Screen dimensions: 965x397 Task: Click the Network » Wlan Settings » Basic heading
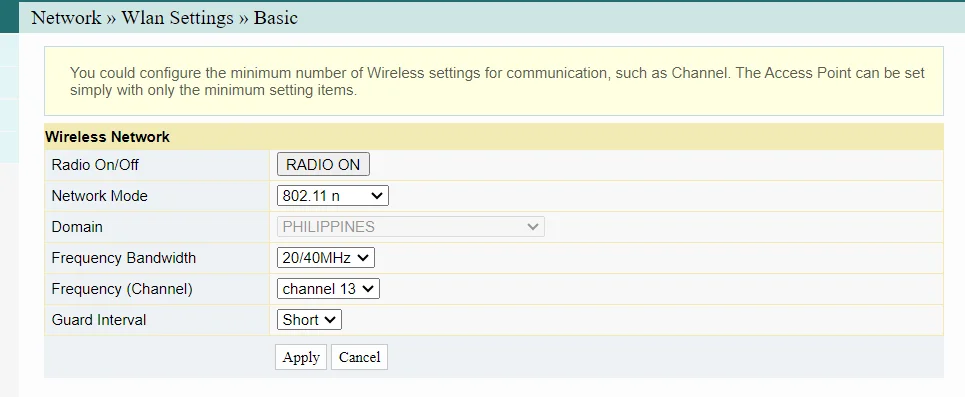[x=164, y=17]
